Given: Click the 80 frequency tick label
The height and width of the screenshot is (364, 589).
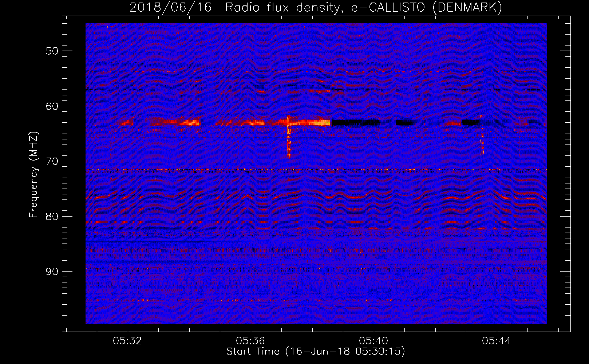Looking at the screenshot, I should pyautogui.click(x=52, y=216).
